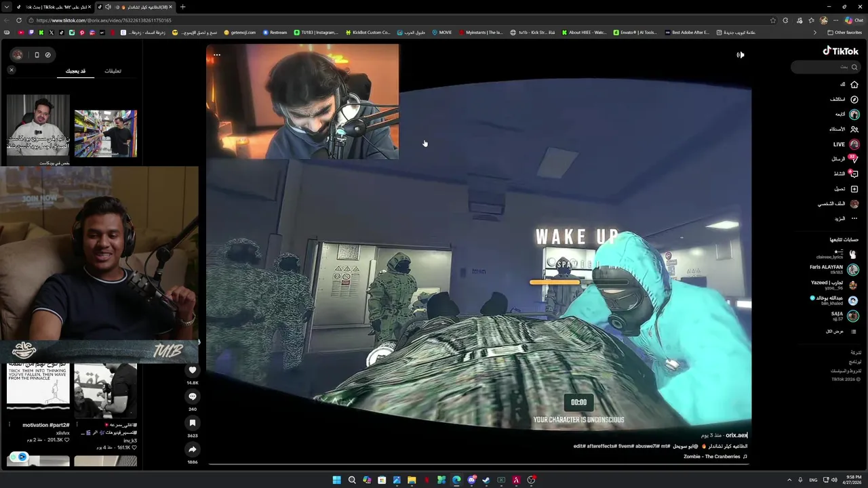Open the Yazeed yzoo__96 account
The width and height of the screenshot is (868, 488).
pos(835,285)
